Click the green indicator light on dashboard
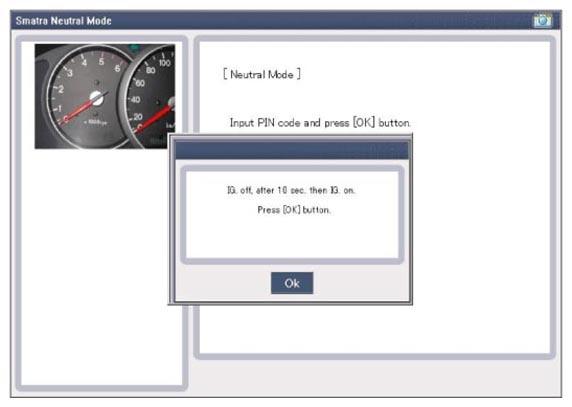The width and height of the screenshot is (572, 407). click(135, 47)
